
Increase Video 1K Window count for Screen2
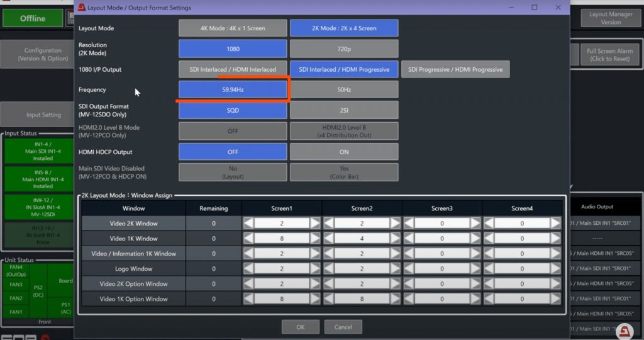(395, 239)
